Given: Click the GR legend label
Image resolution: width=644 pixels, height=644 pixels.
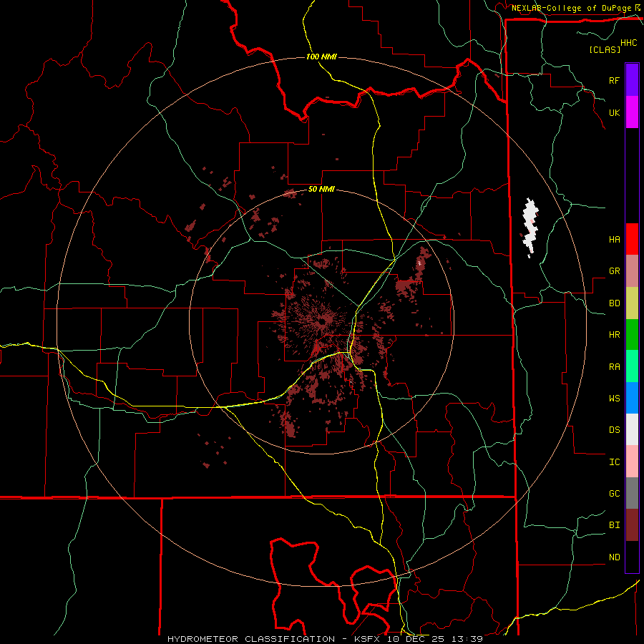Looking at the screenshot, I should coord(614,270).
